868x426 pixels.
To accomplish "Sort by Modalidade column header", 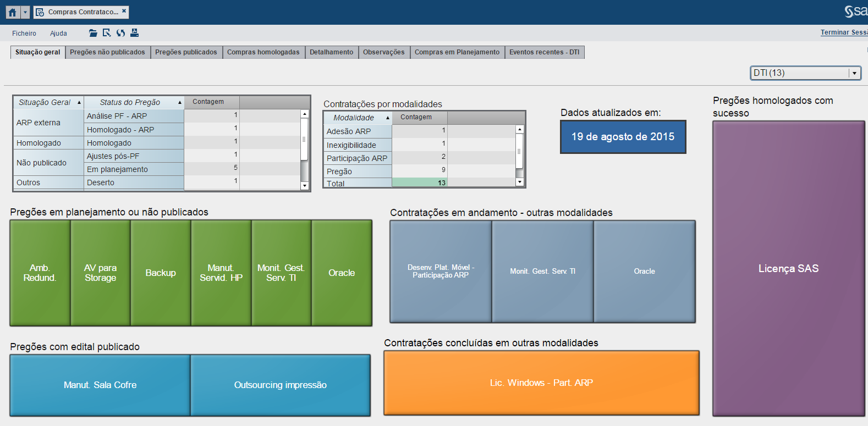I will click(358, 118).
